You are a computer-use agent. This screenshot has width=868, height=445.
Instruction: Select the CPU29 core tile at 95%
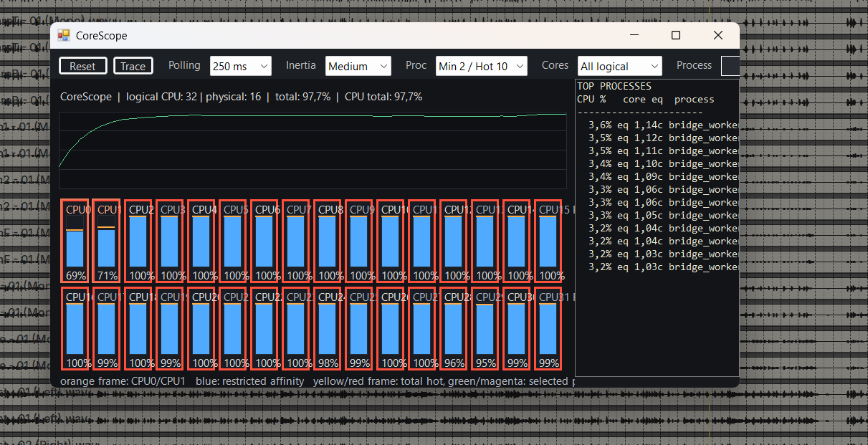(x=485, y=328)
